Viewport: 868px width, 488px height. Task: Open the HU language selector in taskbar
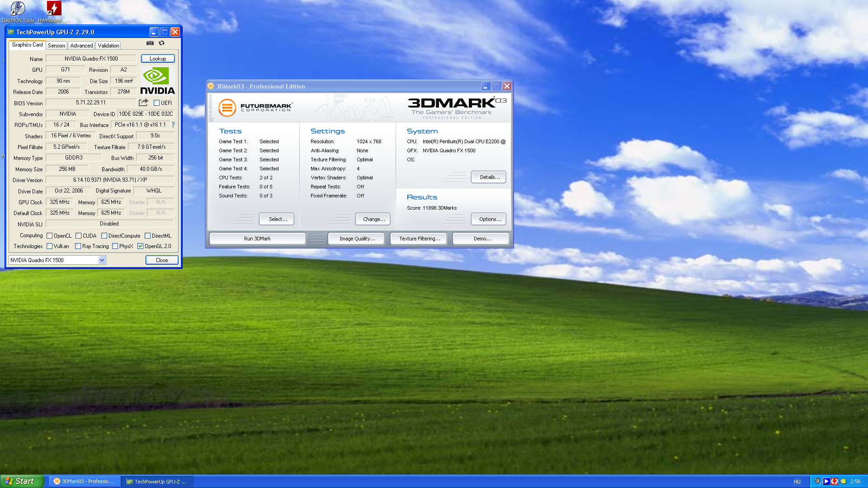click(x=797, y=482)
